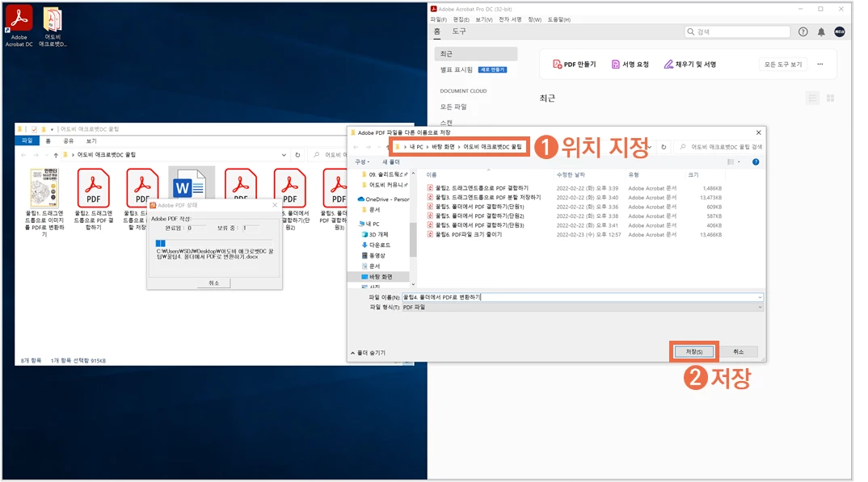Select 모든 파일 under Document Cloud

click(453, 107)
